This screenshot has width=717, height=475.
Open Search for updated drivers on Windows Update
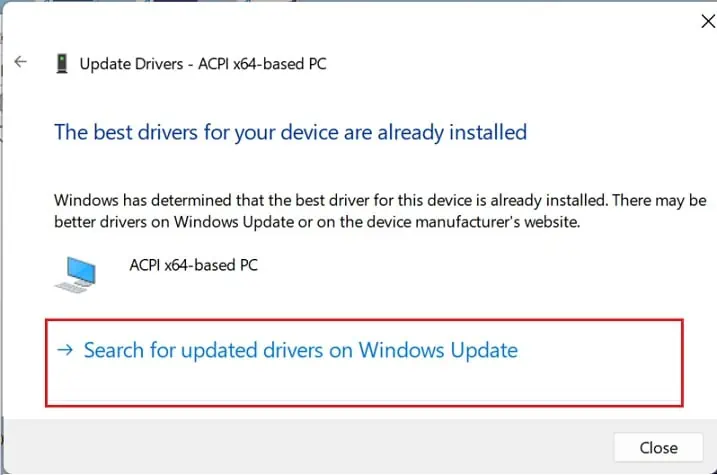click(x=300, y=351)
